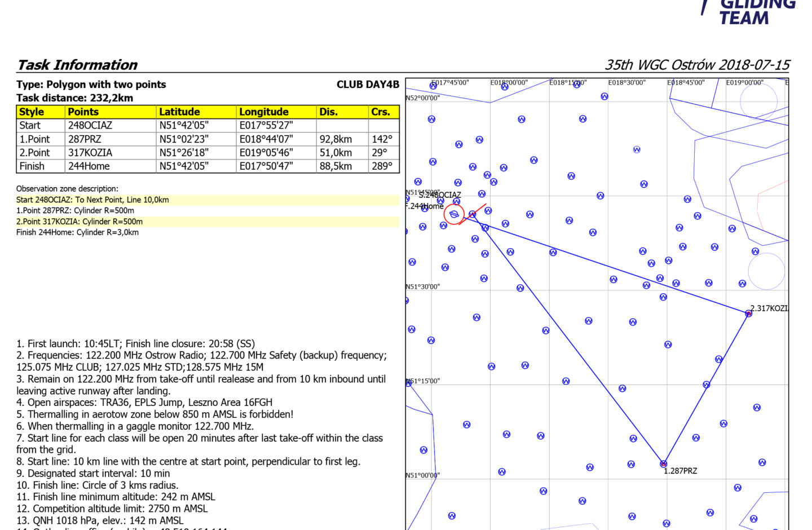Screen dimensions: 812x530
Task: Select the yellow Style column header
Action: click(x=41, y=112)
